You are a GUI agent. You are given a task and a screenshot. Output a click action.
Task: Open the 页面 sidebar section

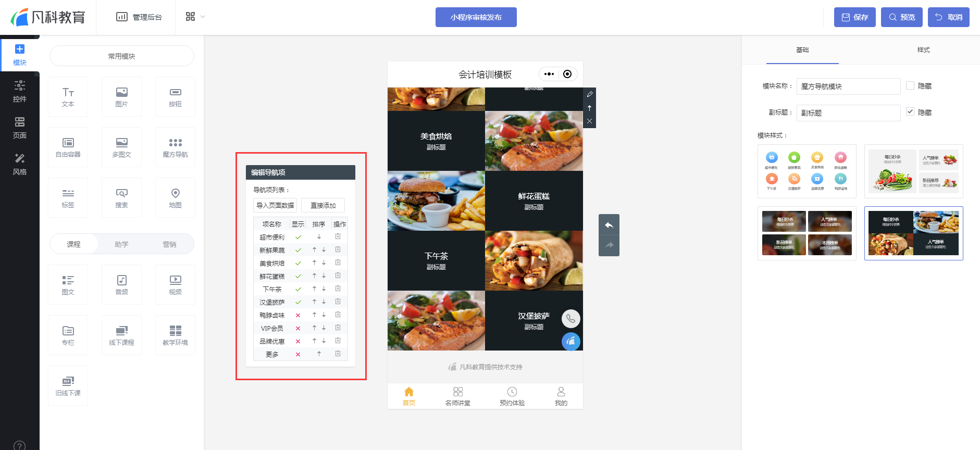(x=20, y=128)
